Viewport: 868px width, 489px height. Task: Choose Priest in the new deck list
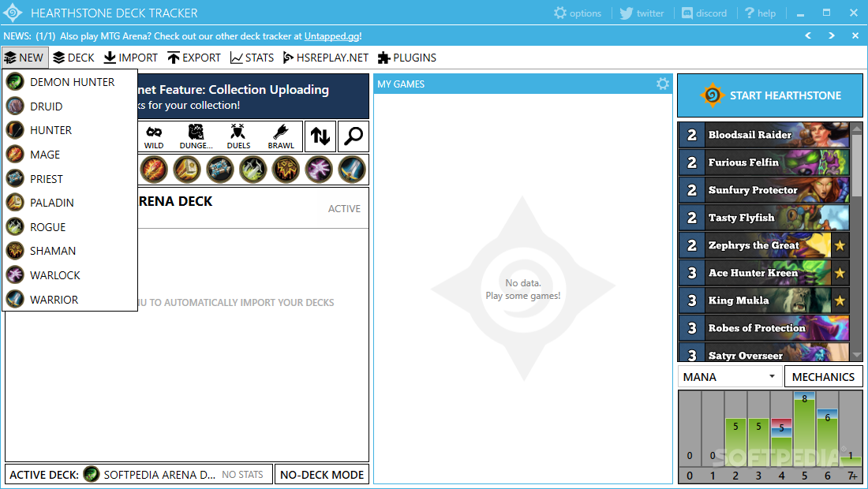coord(69,179)
